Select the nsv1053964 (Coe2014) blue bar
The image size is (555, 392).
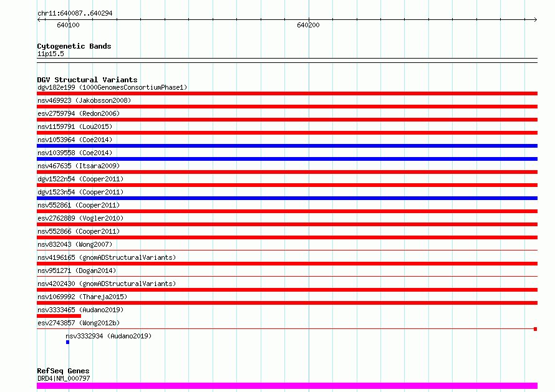pyautogui.click(x=287, y=146)
